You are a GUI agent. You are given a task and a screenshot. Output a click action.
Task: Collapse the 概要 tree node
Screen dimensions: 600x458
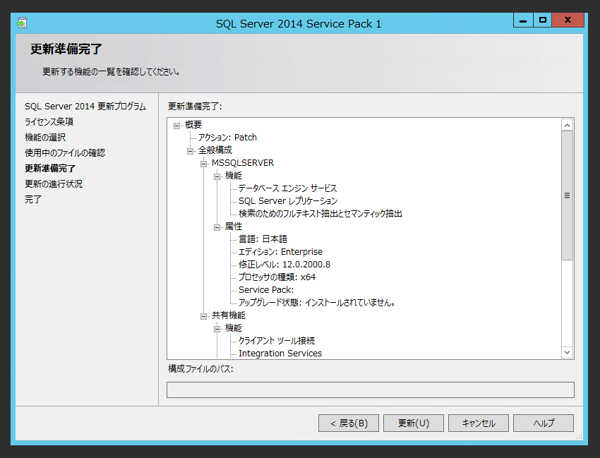(x=176, y=126)
